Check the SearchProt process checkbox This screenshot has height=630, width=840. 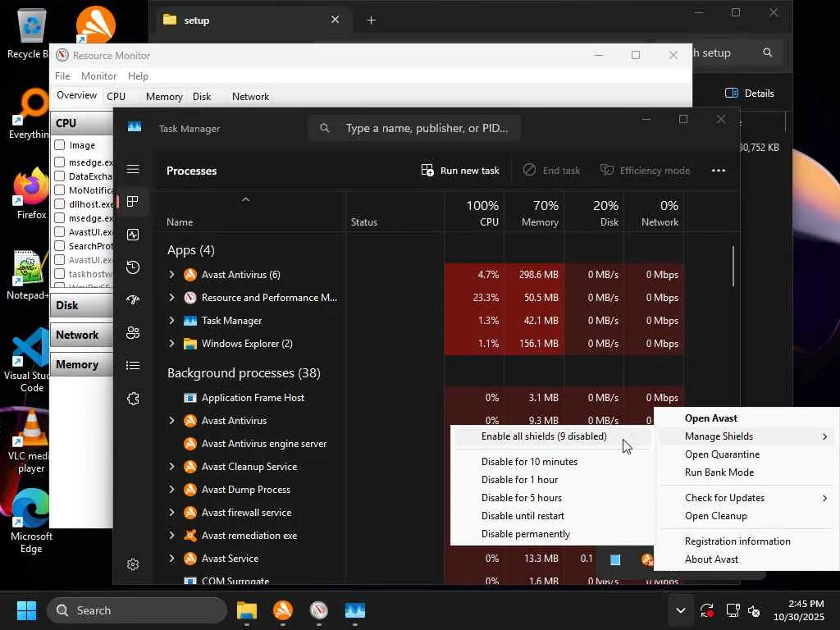[x=59, y=246]
